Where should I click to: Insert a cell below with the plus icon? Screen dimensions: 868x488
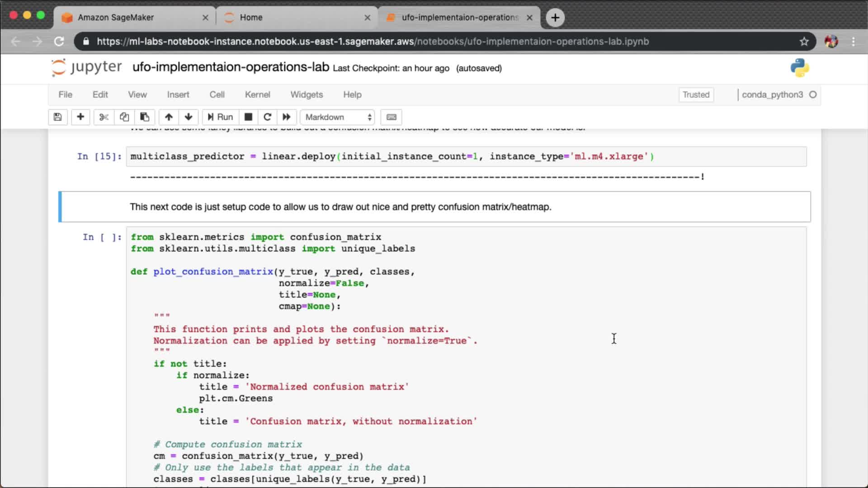click(x=80, y=117)
